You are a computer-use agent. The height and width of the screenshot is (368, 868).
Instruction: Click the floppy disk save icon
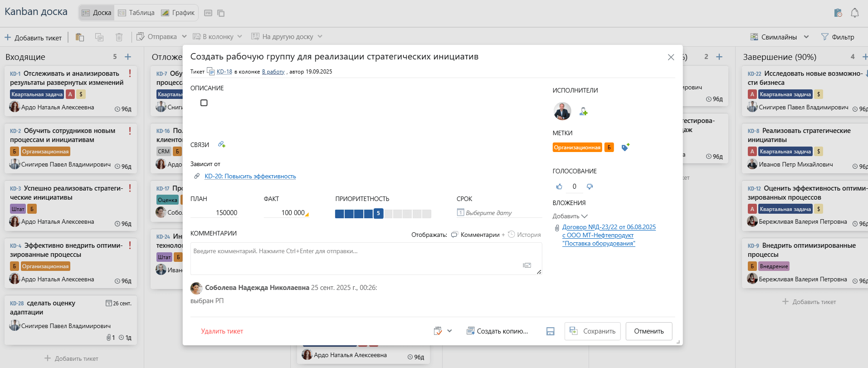click(550, 331)
